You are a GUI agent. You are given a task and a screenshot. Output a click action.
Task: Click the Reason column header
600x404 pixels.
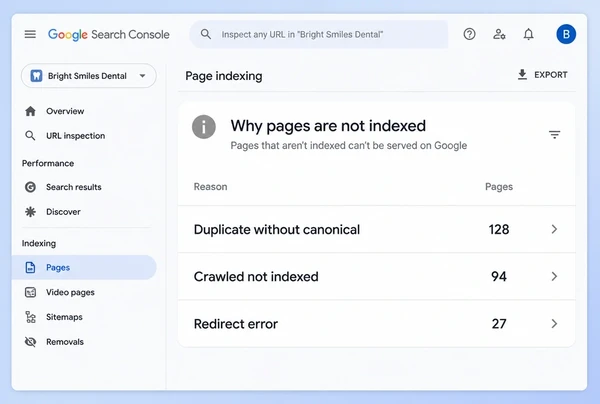coord(210,187)
